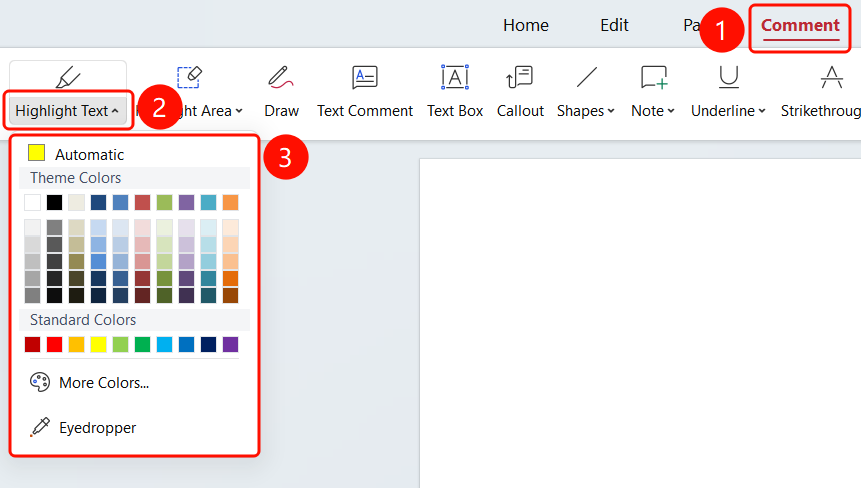
Task: Click the Text Box label
Action: (x=455, y=111)
